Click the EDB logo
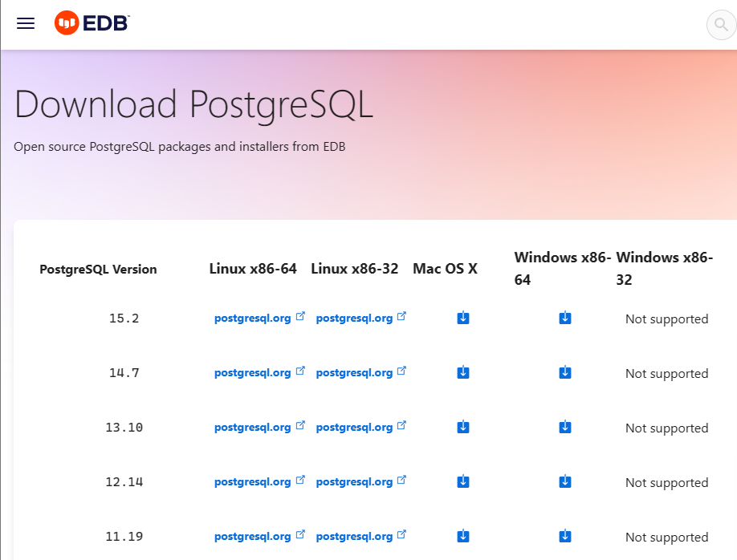Viewport: 737px width, 560px height. [x=92, y=22]
